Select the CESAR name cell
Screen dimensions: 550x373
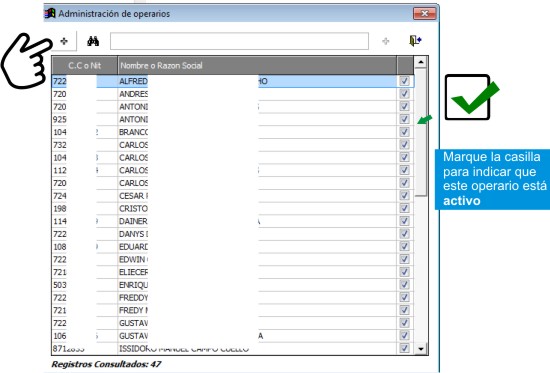(257, 195)
